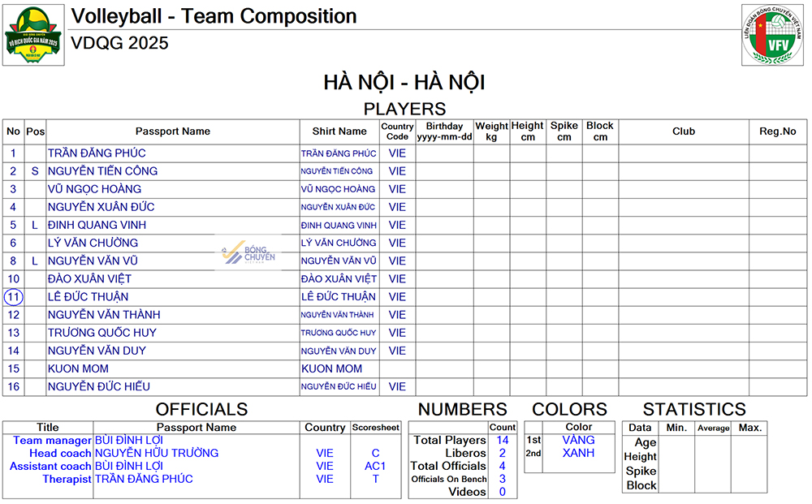The image size is (812, 504).
Task: Click the Shirt Name column header
Action: tap(339, 131)
